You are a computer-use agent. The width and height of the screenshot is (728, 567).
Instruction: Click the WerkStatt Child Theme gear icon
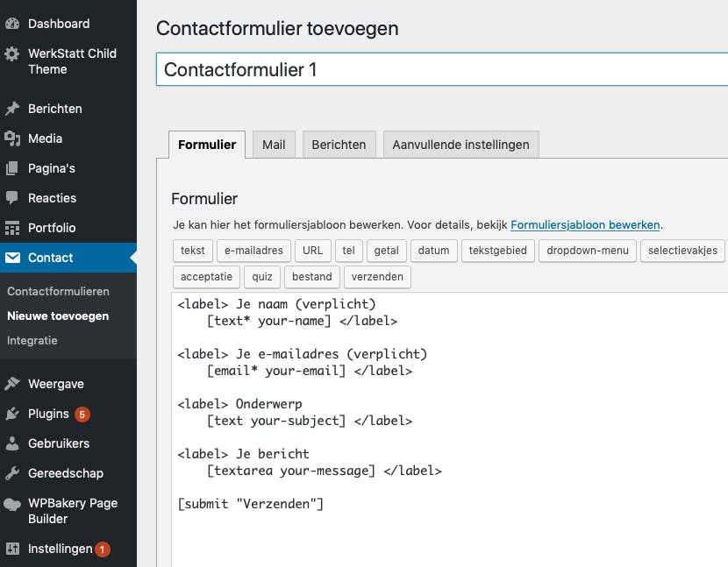tap(12, 53)
